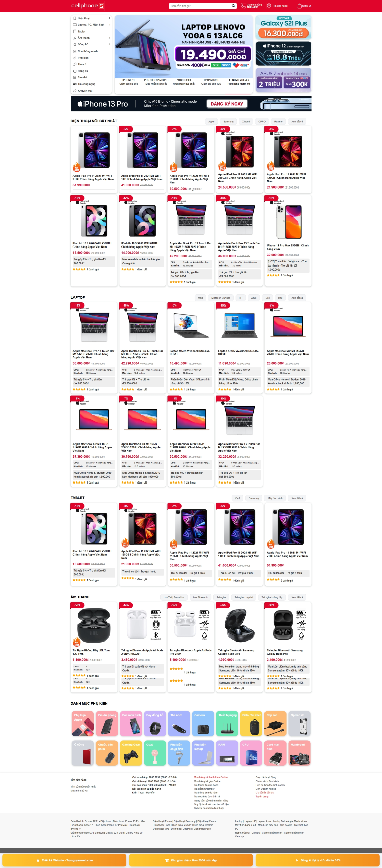Open the Tai nghe chụp tai filter

(x=244, y=597)
